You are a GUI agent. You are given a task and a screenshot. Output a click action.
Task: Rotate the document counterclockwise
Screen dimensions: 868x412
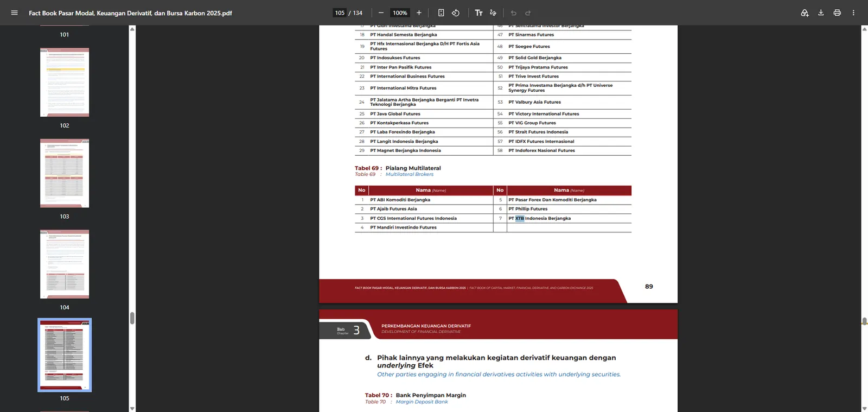(x=456, y=12)
